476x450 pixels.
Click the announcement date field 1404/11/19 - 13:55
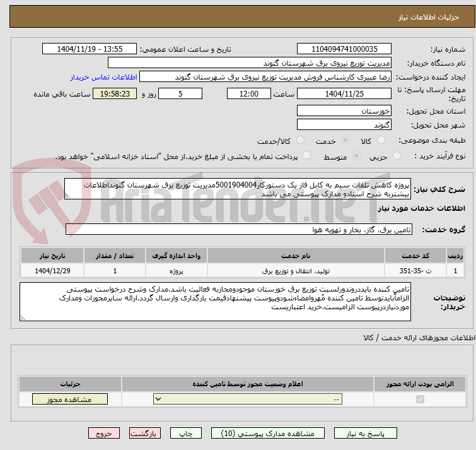[x=90, y=49]
